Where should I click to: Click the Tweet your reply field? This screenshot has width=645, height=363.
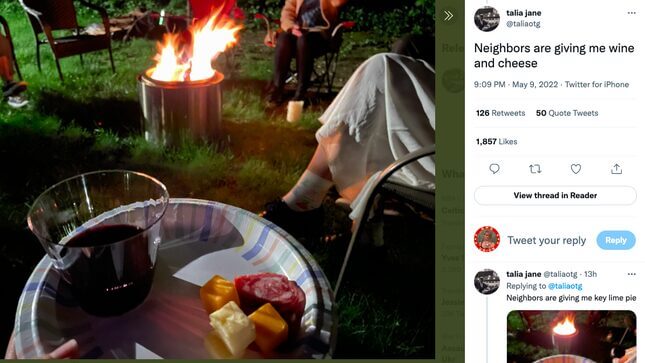coord(546,240)
